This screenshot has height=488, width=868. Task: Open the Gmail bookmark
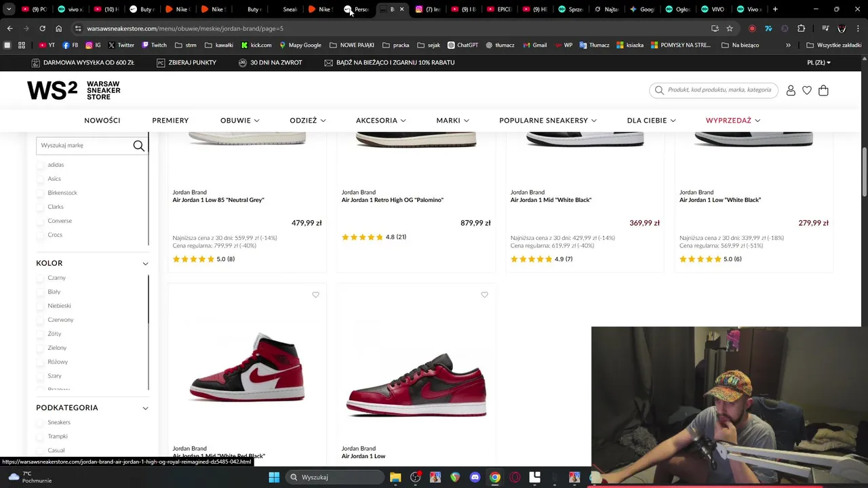[x=534, y=45]
